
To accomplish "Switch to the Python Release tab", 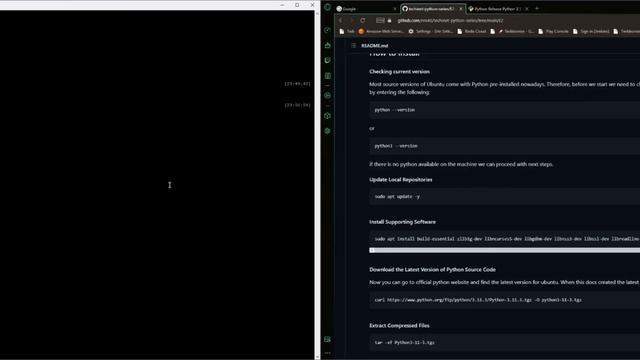I will coord(498,9).
